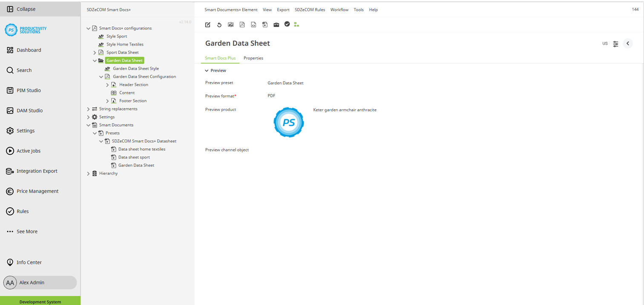Switch to the Properties tab
The width and height of the screenshot is (644, 305).
tap(253, 58)
